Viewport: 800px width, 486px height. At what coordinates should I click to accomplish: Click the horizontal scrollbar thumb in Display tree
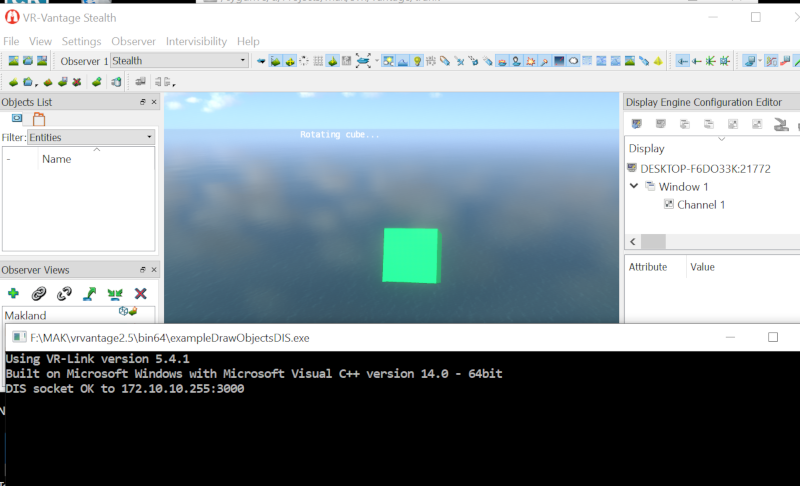tap(654, 242)
